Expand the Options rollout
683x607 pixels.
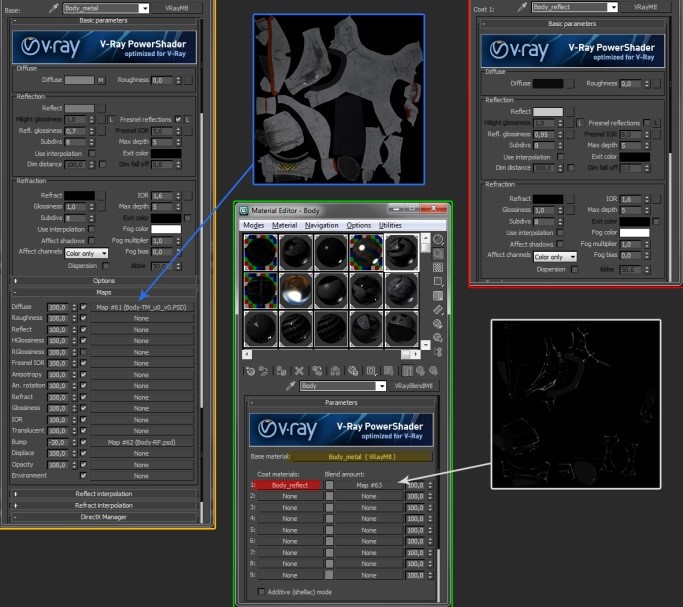coord(104,281)
